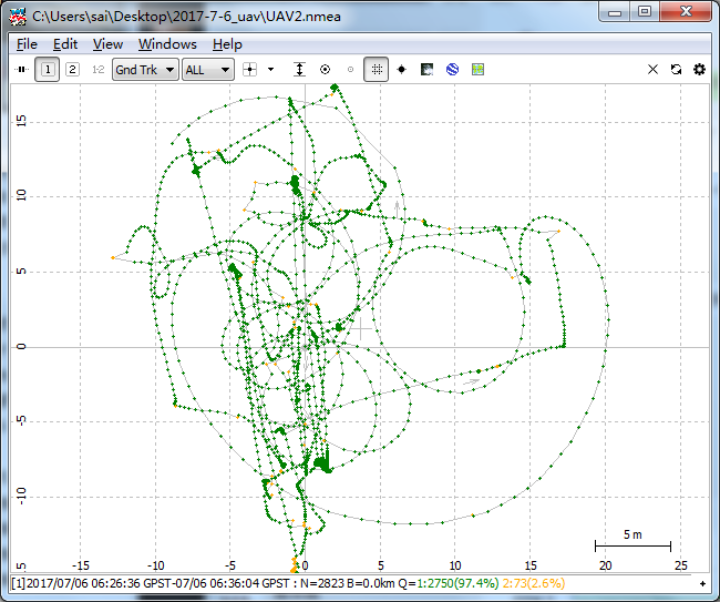Click the fit vertical range icon
Screen dimensions: 720x602
coord(299,69)
